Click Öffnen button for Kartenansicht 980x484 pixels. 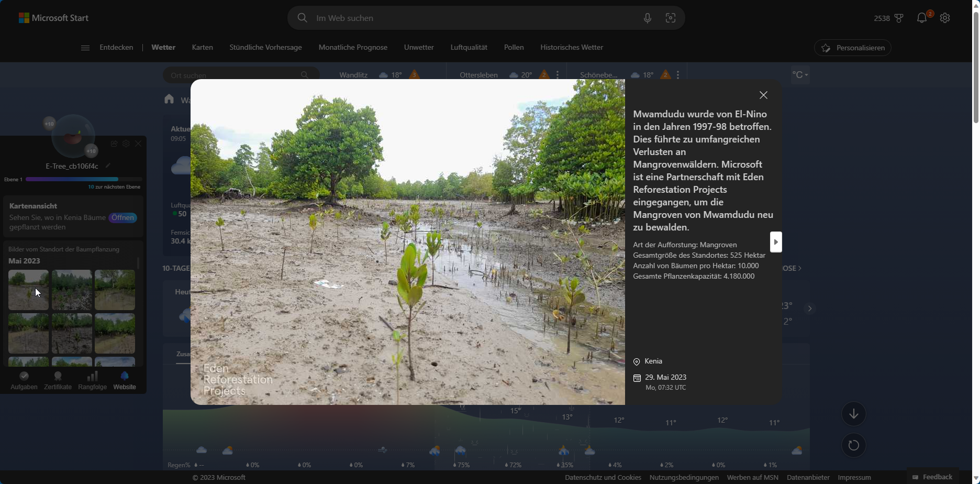(x=123, y=217)
